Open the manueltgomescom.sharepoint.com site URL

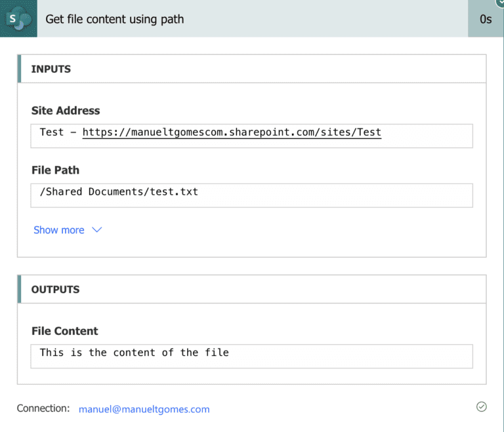pos(232,132)
